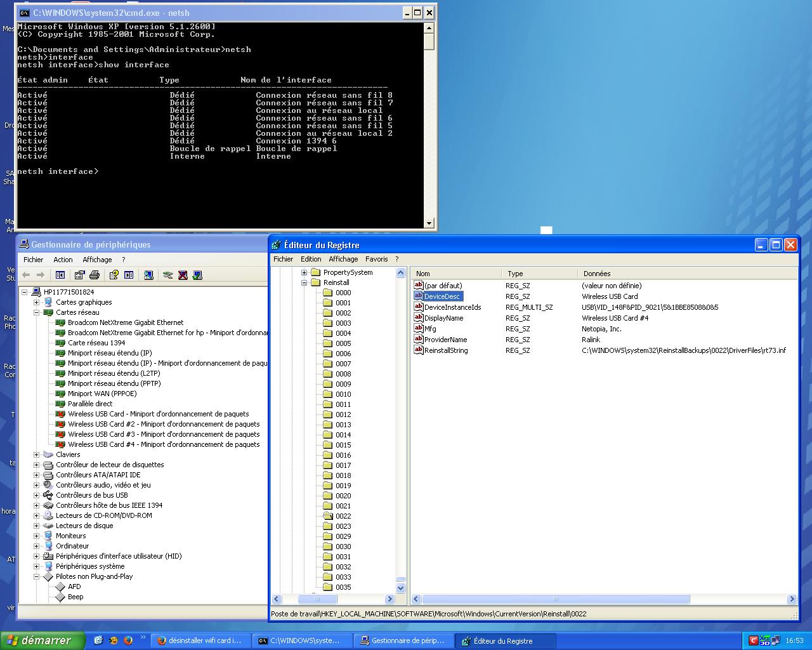Screen dimensions: 812x650
Task: Click the Help icon in device manager toolbar
Action: point(114,275)
